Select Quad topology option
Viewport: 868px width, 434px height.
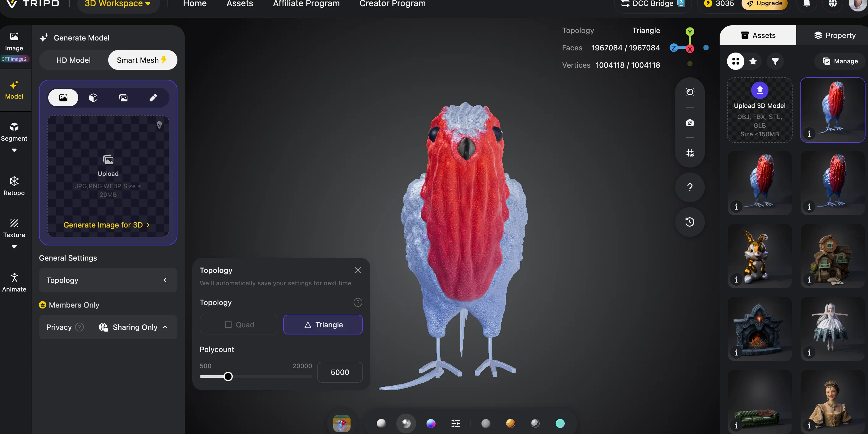239,325
